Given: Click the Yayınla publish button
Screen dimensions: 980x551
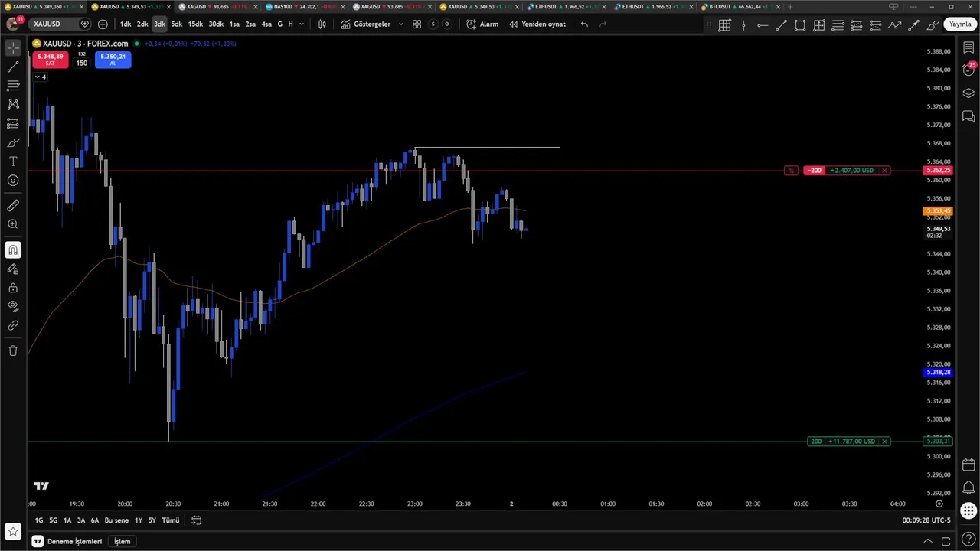Looking at the screenshot, I should (960, 24).
